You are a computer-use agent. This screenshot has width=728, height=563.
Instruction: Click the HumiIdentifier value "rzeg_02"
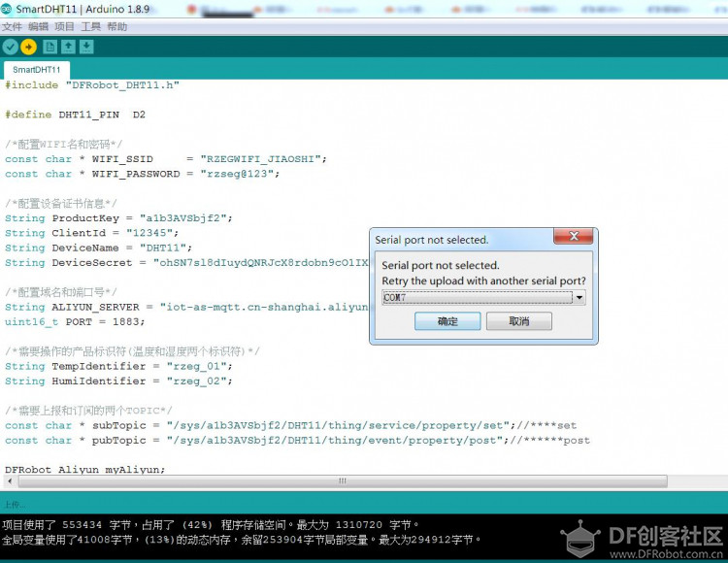tap(196, 381)
